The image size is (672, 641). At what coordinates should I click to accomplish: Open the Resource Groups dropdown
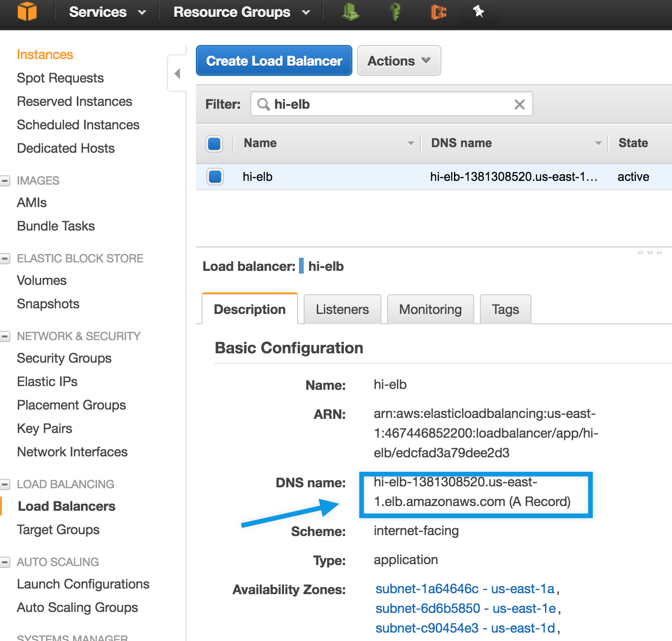coord(241,12)
